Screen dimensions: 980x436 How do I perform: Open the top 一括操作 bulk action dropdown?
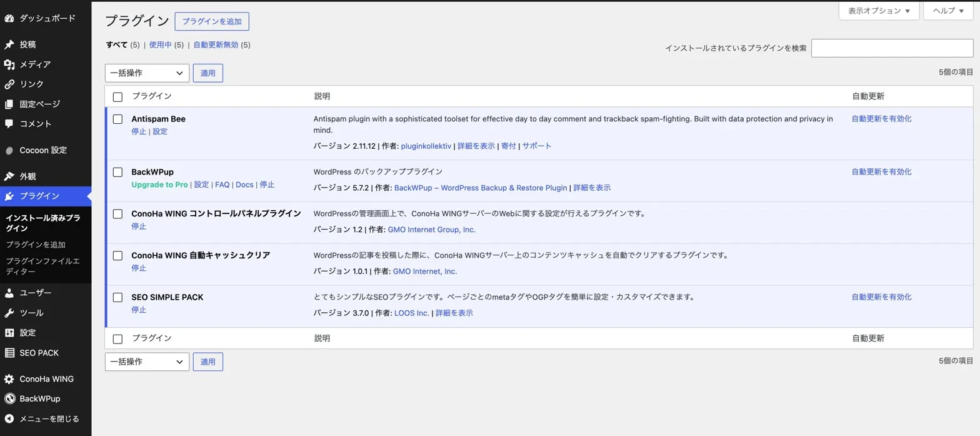(x=147, y=73)
